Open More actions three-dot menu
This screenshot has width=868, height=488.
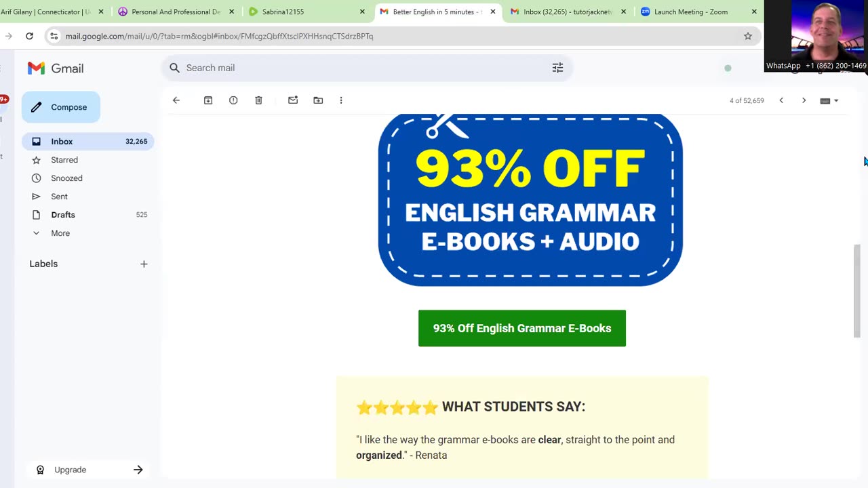pyautogui.click(x=341, y=100)
